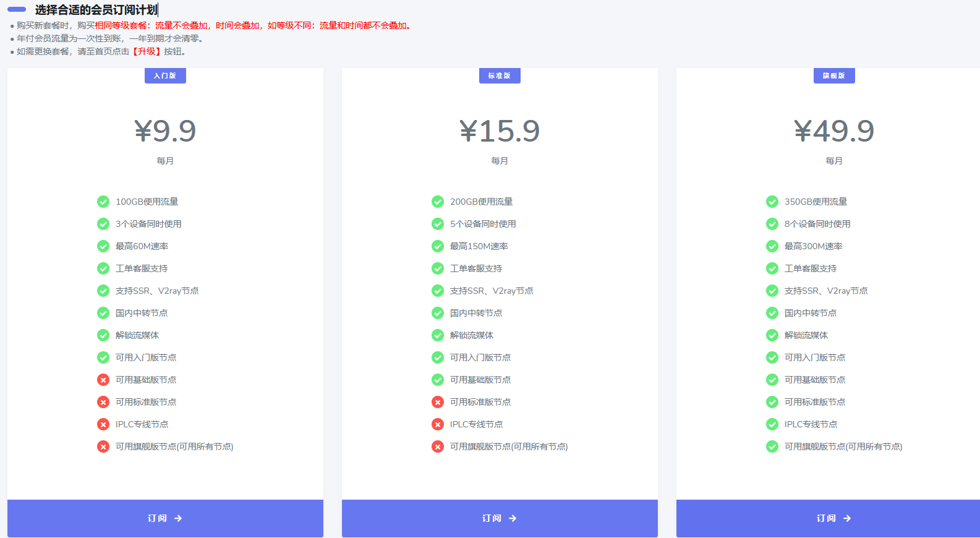980x538 pixels.
Task: Click the ¥49.9 price text
Action: [x=834, y=131]
